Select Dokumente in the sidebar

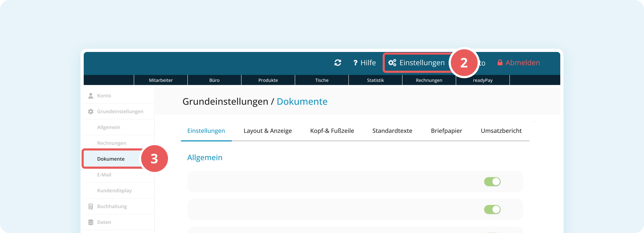pyautogui.click(x=113, y=159)
